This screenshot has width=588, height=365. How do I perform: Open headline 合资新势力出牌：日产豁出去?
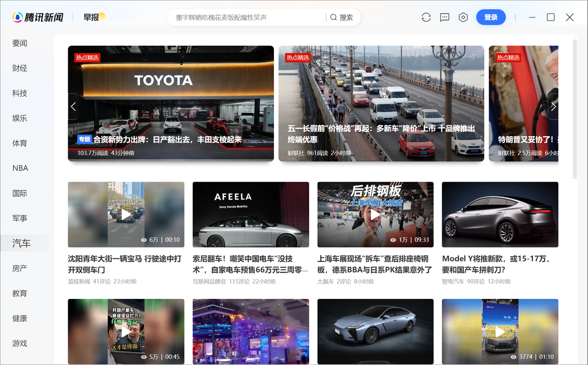pos(168,140)
